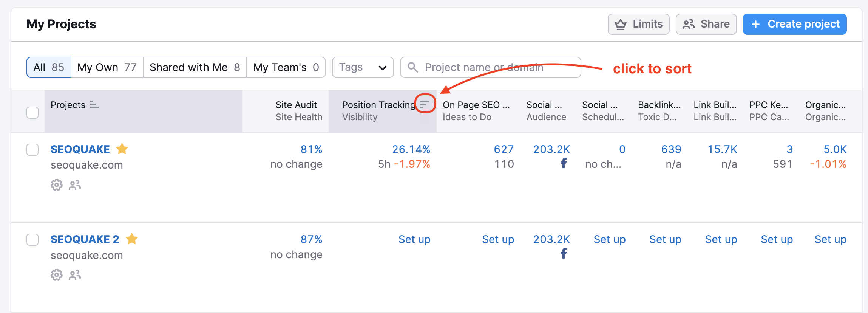Open the SEOQUAKE project link
The width and height of the screenshot is (868, 313).
point(80,149)
